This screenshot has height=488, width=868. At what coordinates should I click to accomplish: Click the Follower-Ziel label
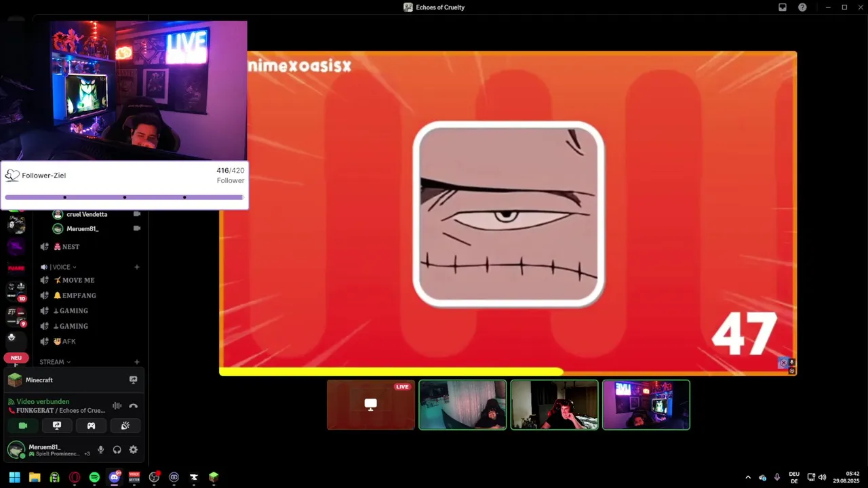coord(43,176)
